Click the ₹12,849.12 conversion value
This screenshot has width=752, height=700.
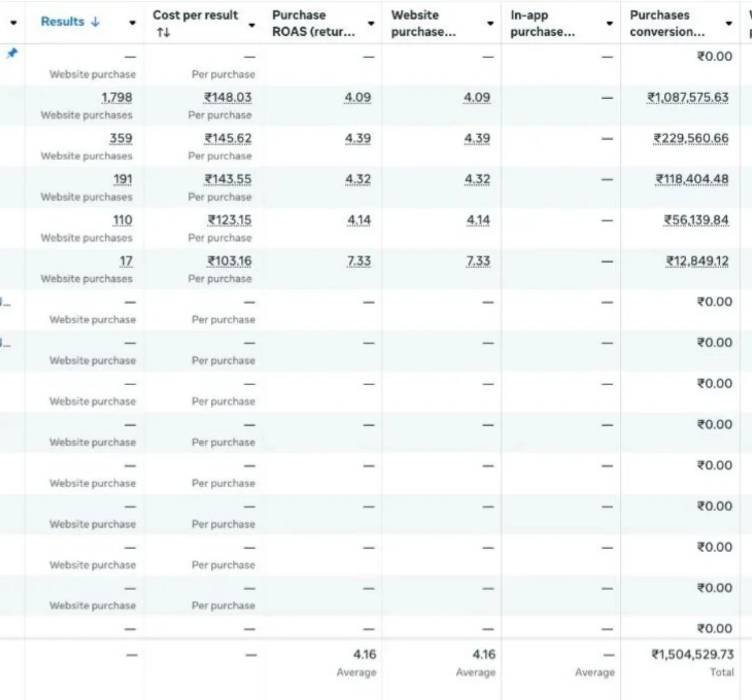[697, 261]
